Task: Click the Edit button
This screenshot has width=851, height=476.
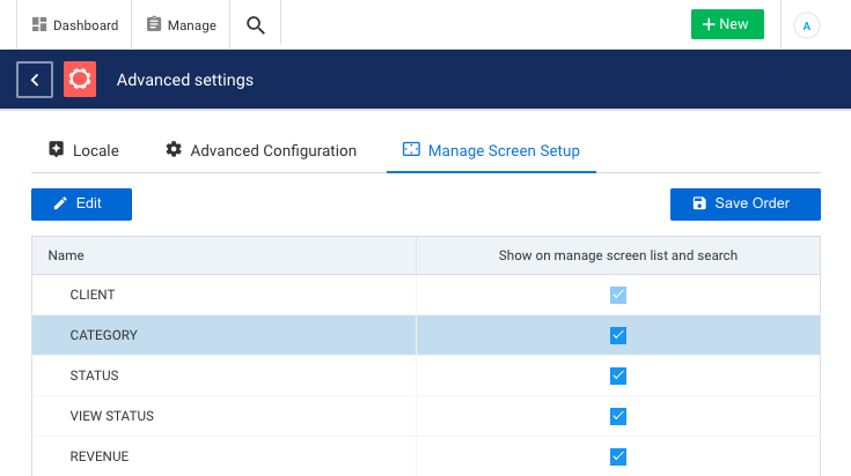Action: coord(81,204)
